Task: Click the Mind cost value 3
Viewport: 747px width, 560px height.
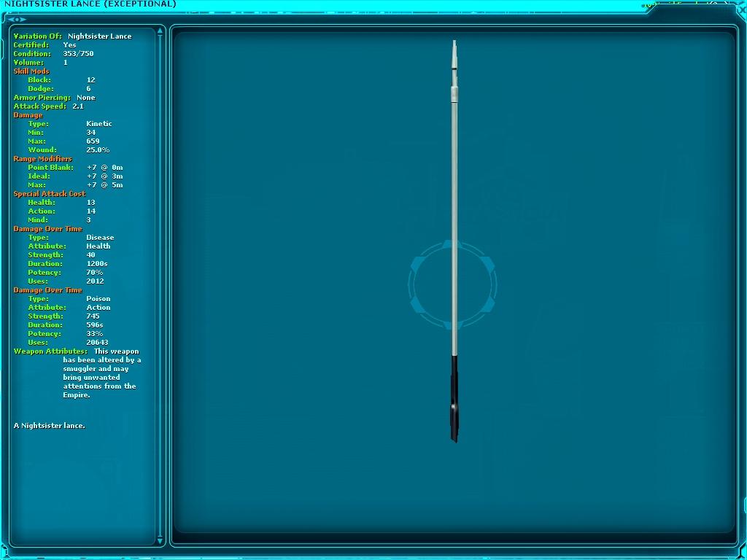Action: point(88,220)
